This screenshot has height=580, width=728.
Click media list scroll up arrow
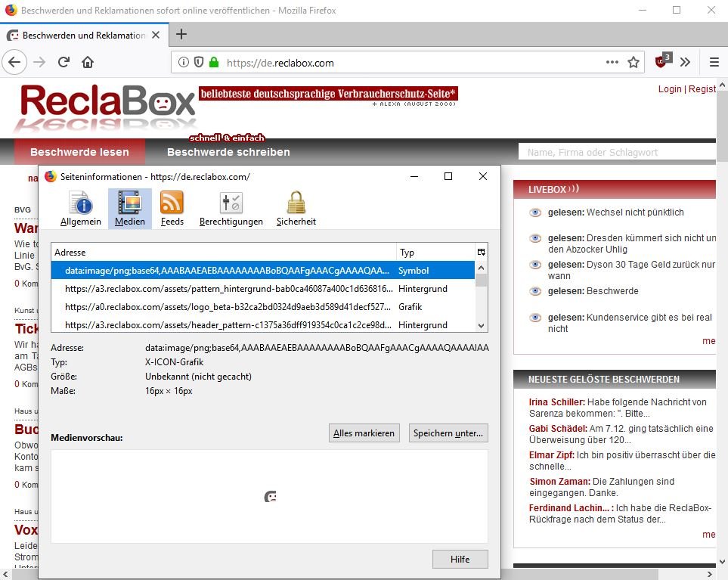pos(482,268)
